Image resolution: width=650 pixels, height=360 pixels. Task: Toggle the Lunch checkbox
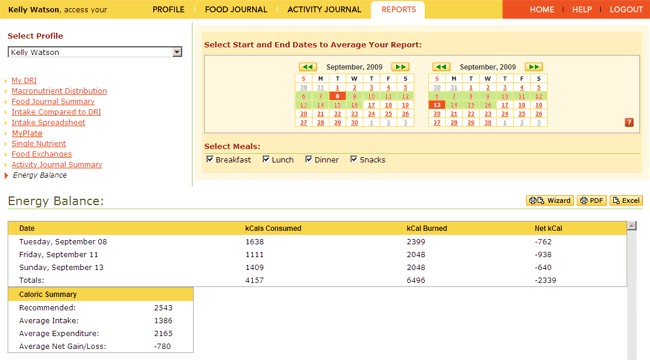click(x=266, y=159)
